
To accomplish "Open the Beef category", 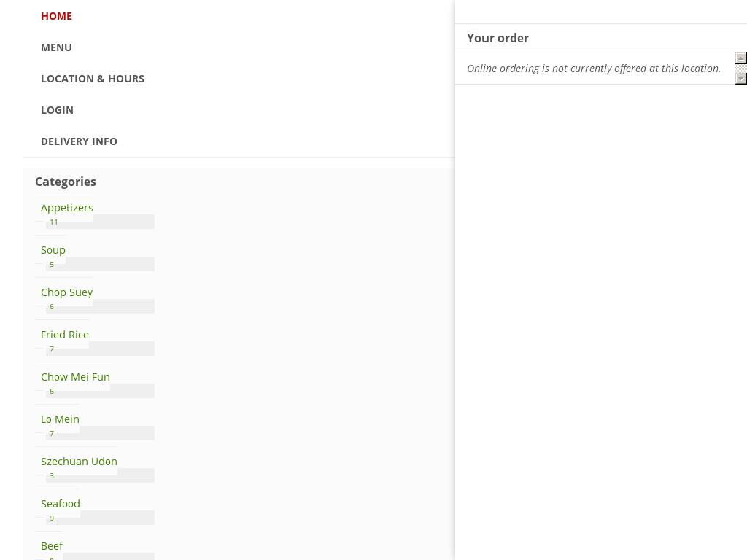I will [52, 546].
